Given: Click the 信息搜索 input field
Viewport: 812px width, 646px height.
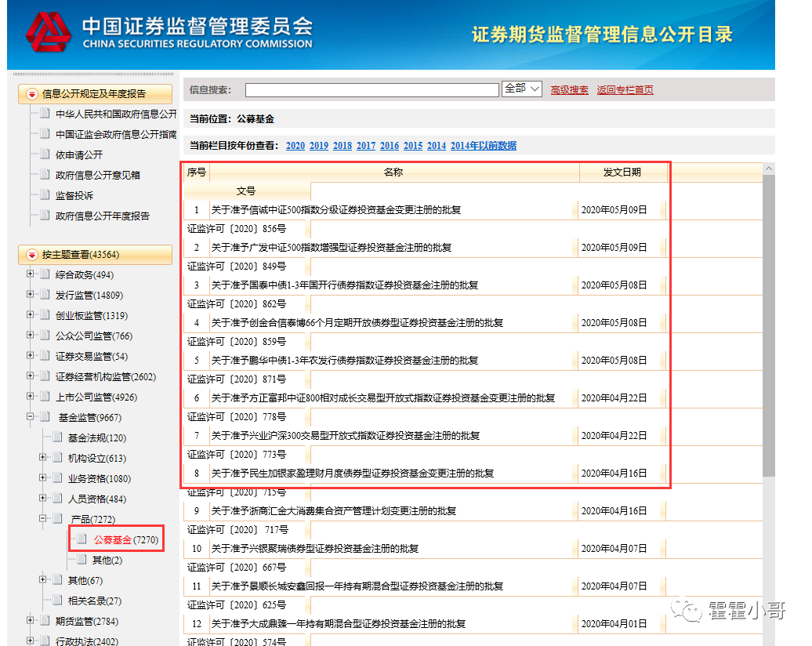Looking at the screenshot, I should 372,90.
